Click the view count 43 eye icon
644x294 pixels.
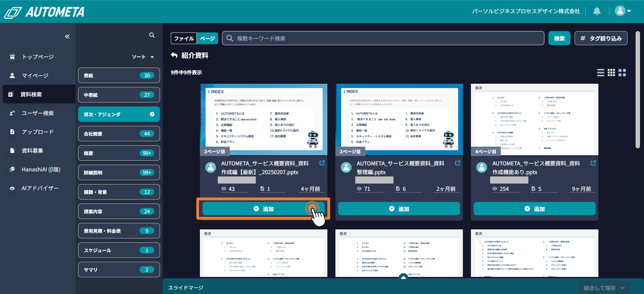click(x=224, y=189)
